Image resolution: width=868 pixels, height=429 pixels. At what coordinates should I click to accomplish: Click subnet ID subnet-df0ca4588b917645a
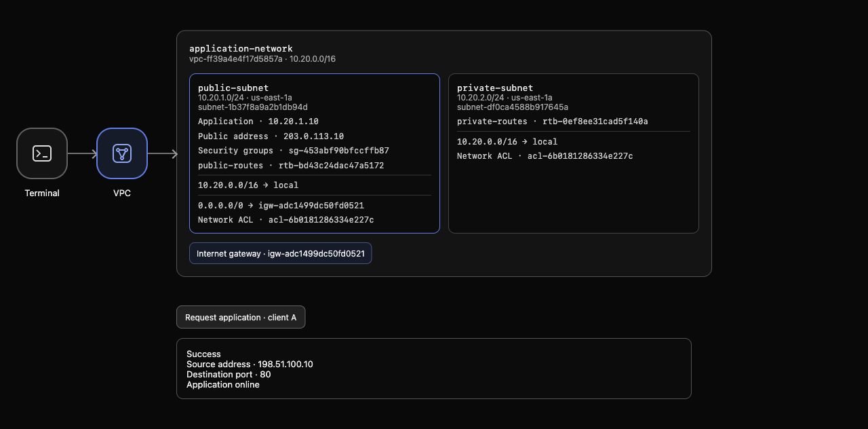(x=513, y=107)
